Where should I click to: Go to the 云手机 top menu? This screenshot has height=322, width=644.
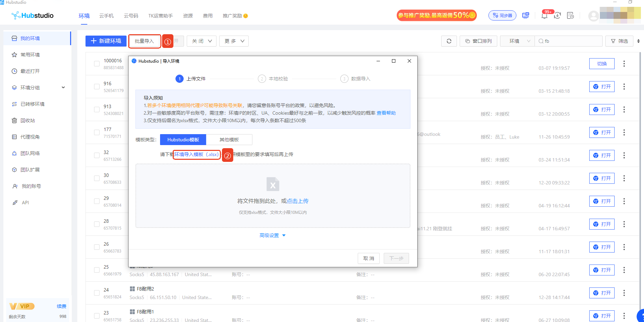coord(106,16)
